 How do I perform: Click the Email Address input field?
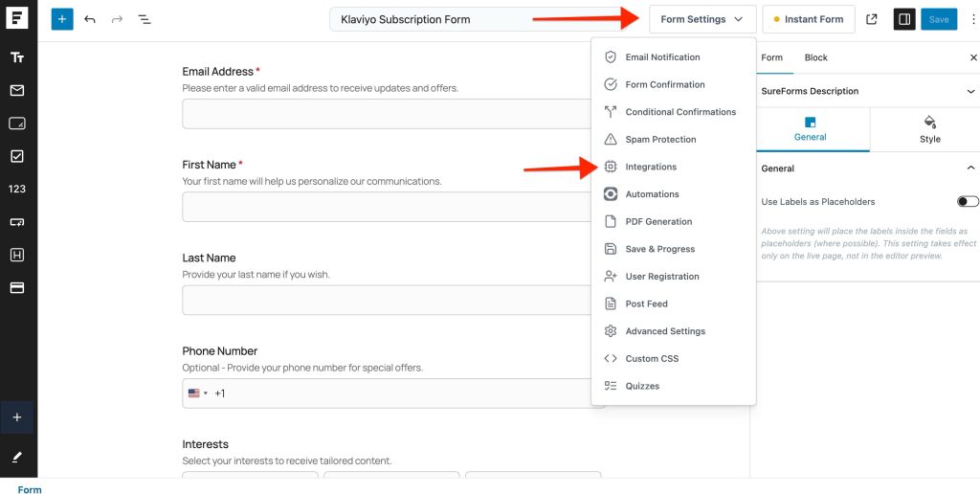pos(388,114)
